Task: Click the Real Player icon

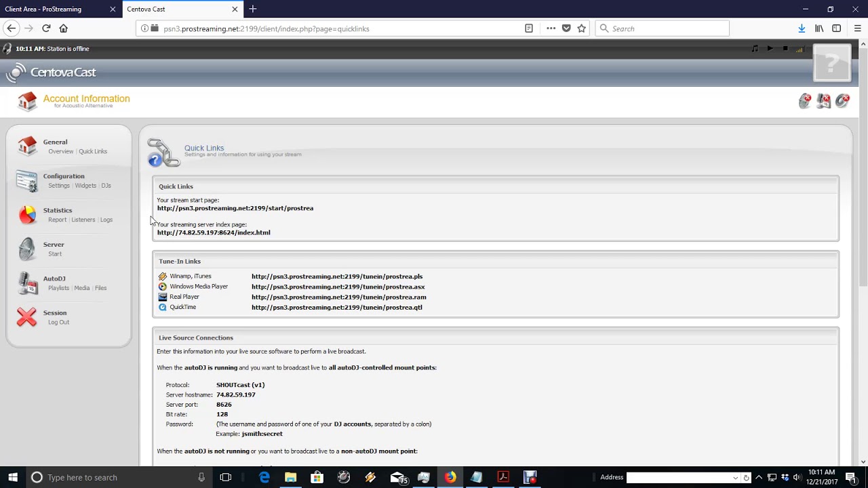Action: coord(163,297)
